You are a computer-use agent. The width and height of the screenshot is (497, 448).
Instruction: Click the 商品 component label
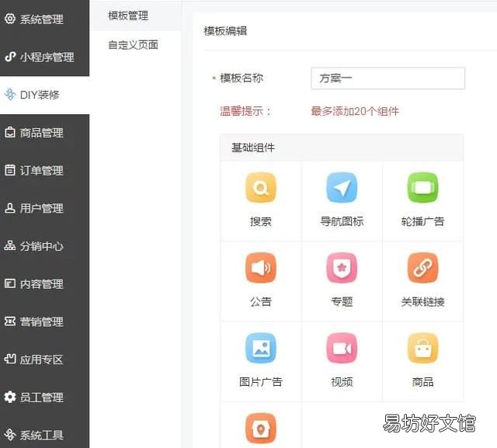[x=422, y=381]
